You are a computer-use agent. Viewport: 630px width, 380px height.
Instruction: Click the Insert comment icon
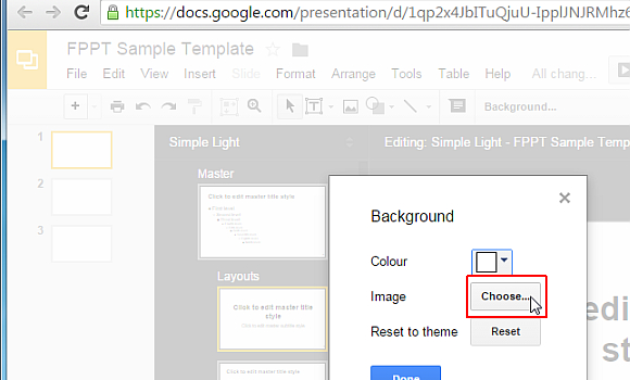tap(457, 106)
